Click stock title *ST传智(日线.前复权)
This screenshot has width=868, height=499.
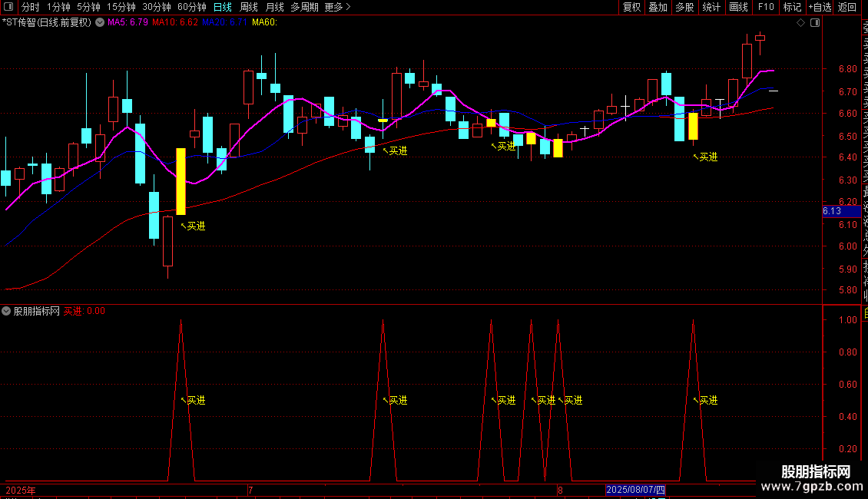(47, 23)
